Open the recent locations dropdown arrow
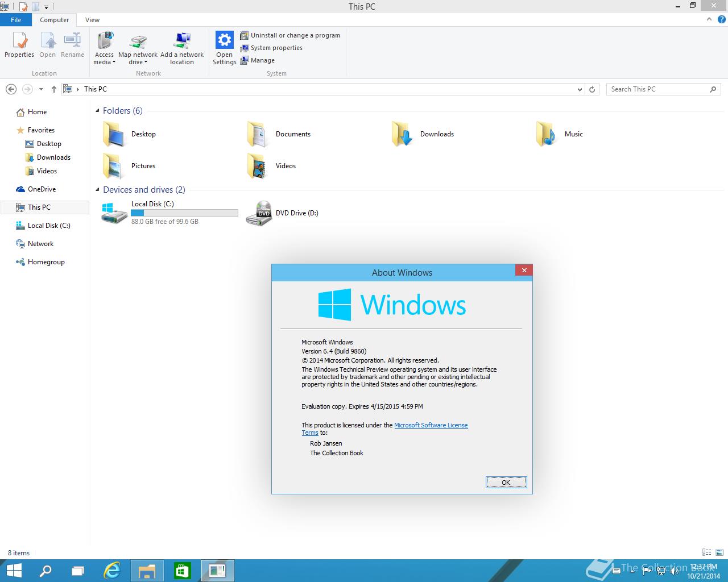 [x=41, y=89]
